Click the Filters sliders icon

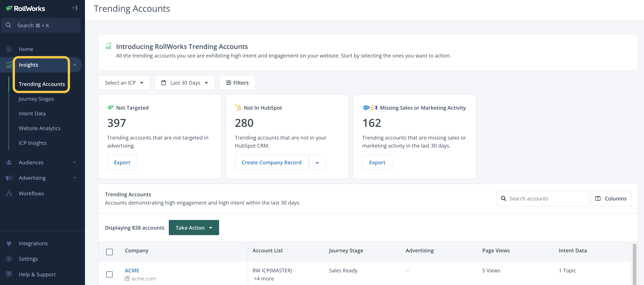[229, 83]
